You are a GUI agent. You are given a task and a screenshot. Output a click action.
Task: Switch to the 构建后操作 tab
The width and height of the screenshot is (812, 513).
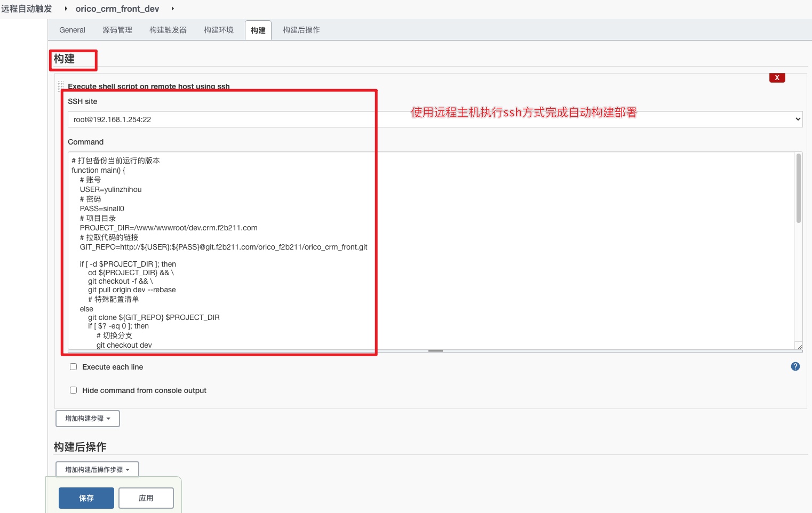301,30
